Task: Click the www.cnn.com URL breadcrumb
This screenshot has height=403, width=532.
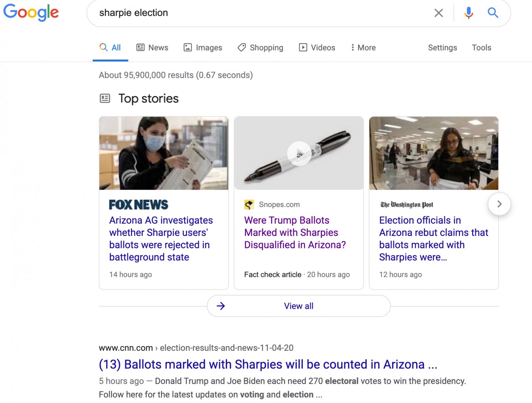Action: (x=196, y=348)
